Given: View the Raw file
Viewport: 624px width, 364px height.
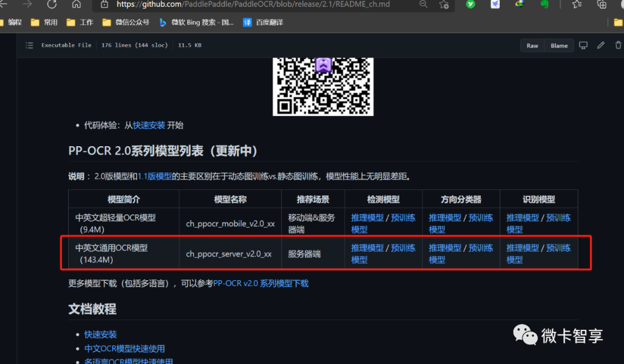Looking at the screenshot, I should [533, 46].
